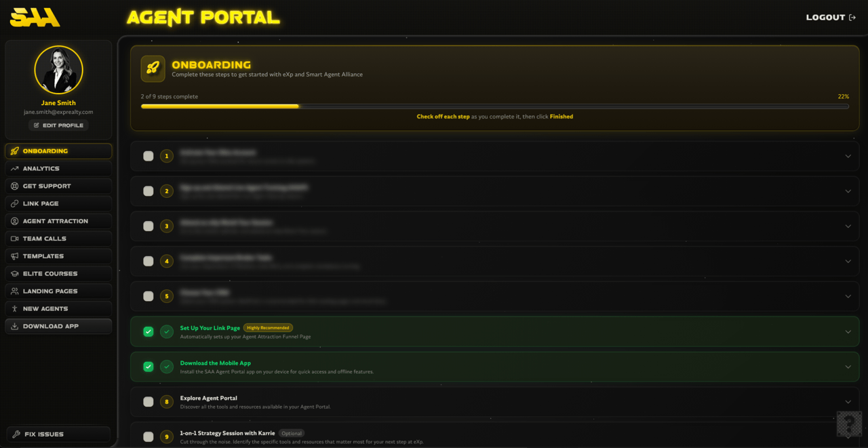Click Logout at the top right

click(830, 17)
